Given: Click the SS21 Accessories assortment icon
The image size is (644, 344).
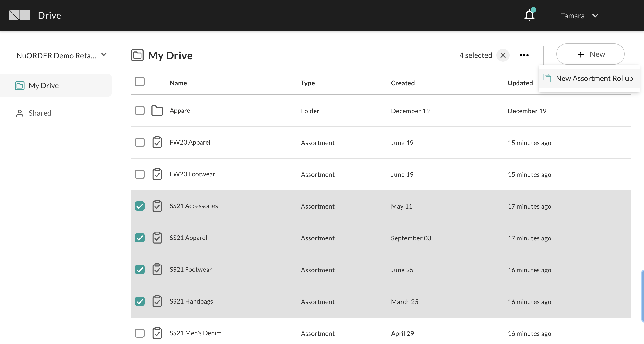Looking at the screenshot, I should point(157,206).
